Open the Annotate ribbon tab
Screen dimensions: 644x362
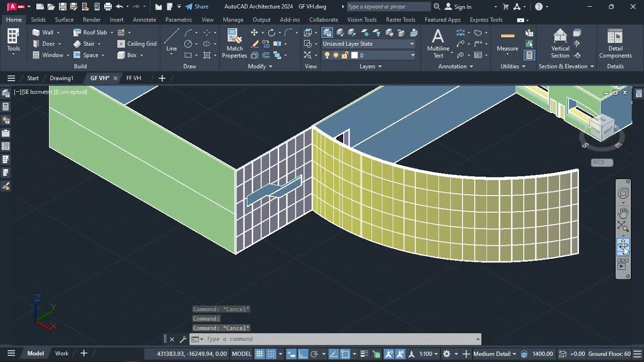(x=144, y=20)
